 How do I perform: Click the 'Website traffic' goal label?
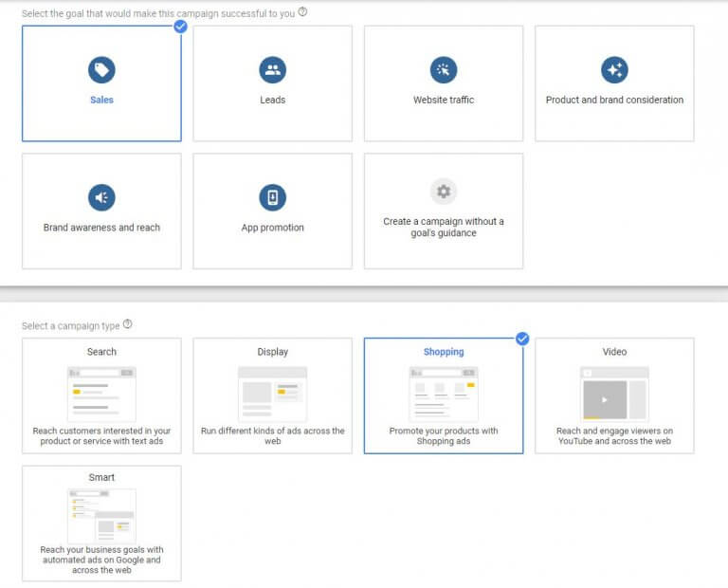[443, 100]
